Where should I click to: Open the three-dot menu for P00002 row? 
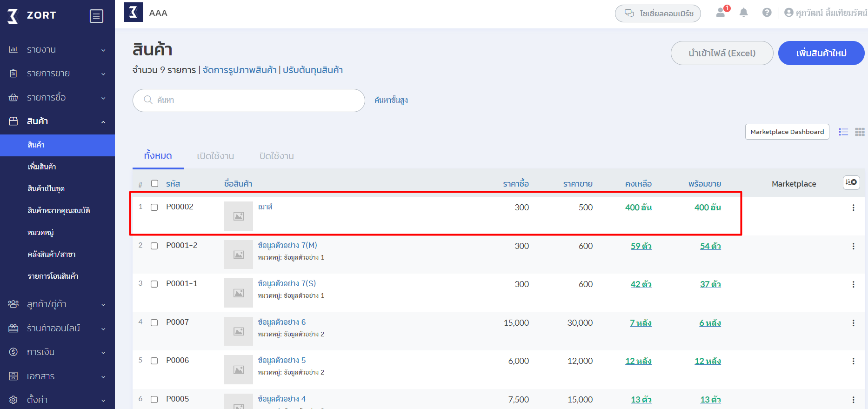[x=853, y=208]
